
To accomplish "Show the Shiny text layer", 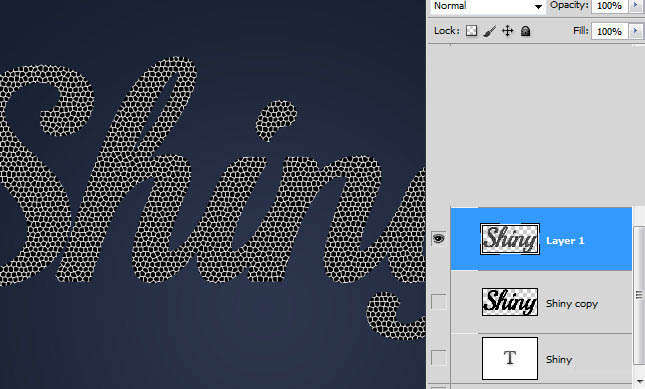I will [439, 358].
